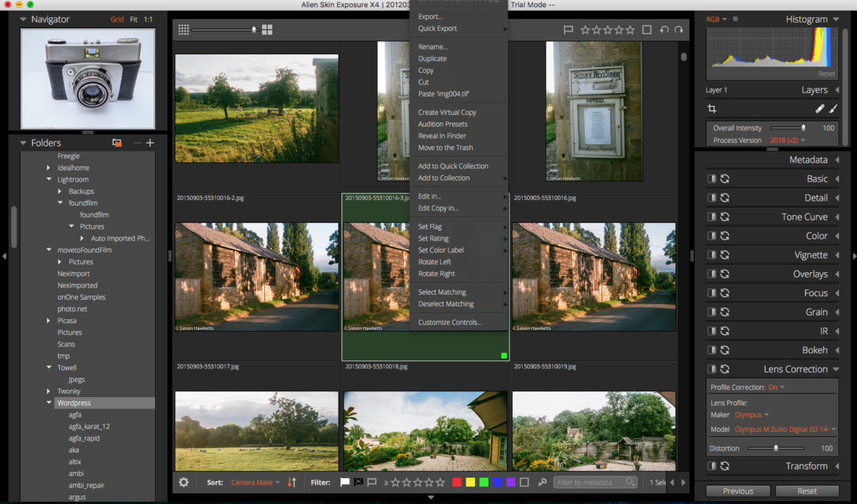The height and width of the screenshot is (504, 857).
Task: Click the large grid thumbnails icon in toolbar
Action: point(267,30)
